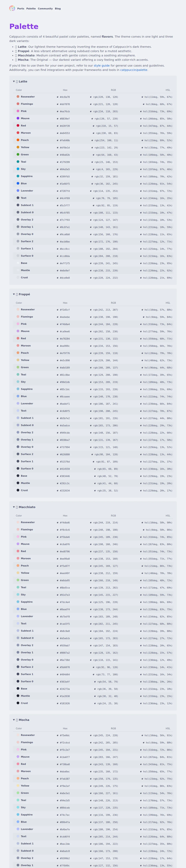Image resolution: width=186 pixels, height=868 pixels.
Task: Collapse the Mocha flavor section
Action: click(21, 720)
